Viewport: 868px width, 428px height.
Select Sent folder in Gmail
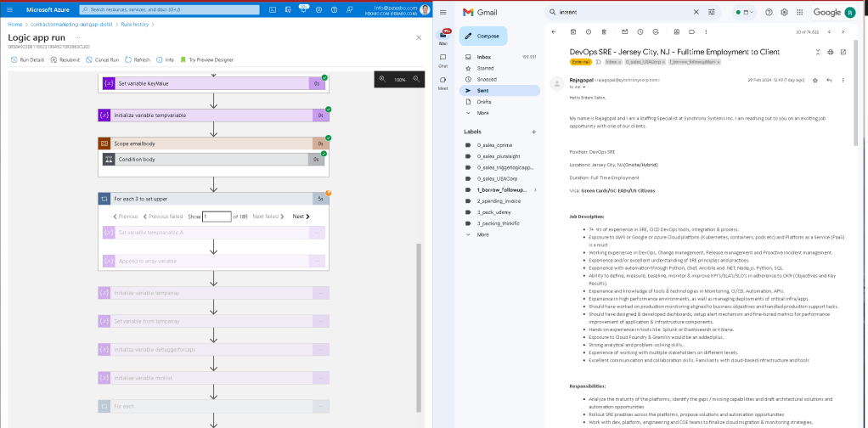[x=499, y=90]
